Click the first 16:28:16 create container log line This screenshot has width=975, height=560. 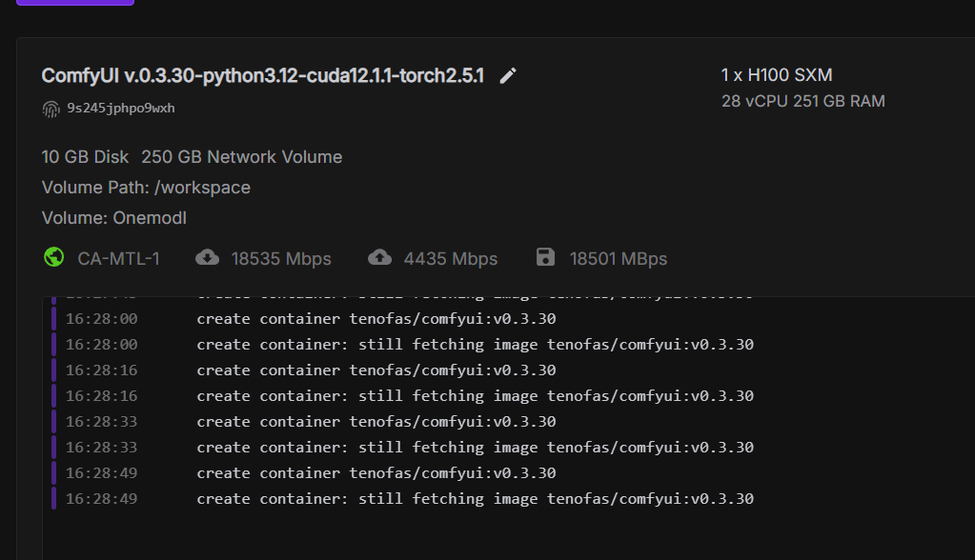(376, 370)
